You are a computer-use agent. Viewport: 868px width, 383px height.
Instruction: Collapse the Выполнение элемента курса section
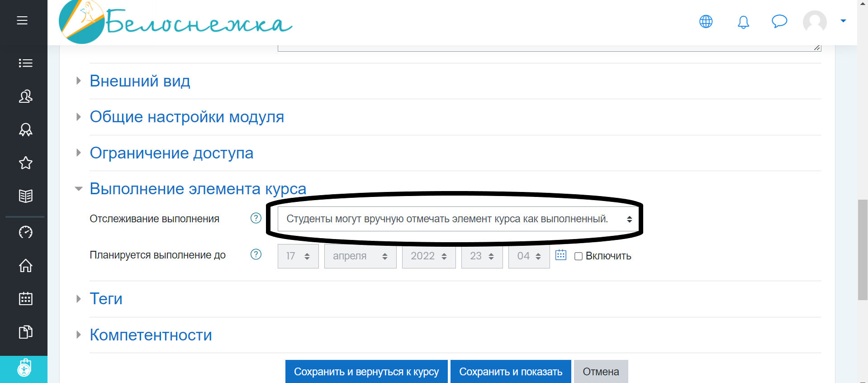(198, 189)
